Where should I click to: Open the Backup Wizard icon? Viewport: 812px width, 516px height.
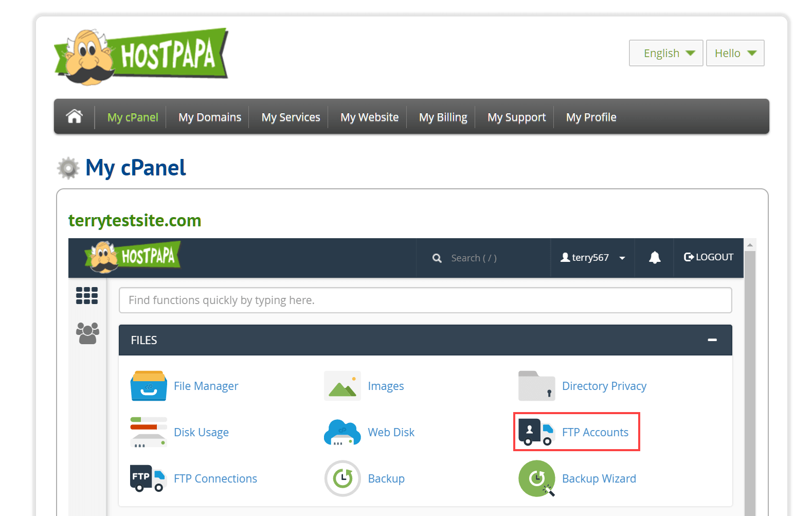536,478
